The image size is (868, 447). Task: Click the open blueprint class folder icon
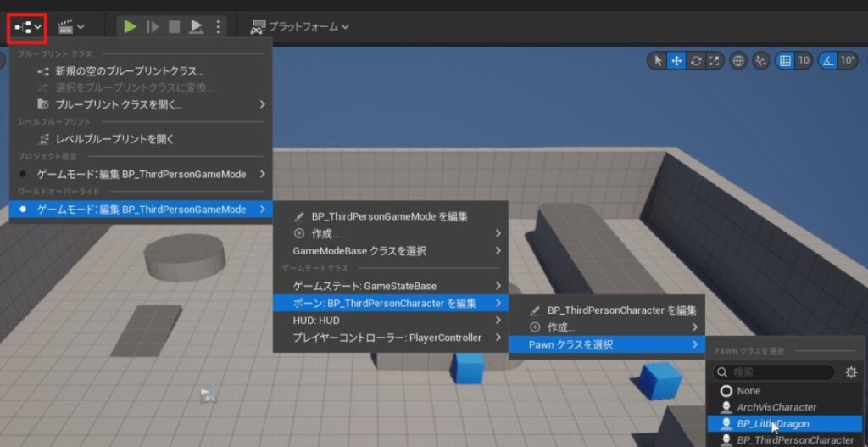[43, 104]
